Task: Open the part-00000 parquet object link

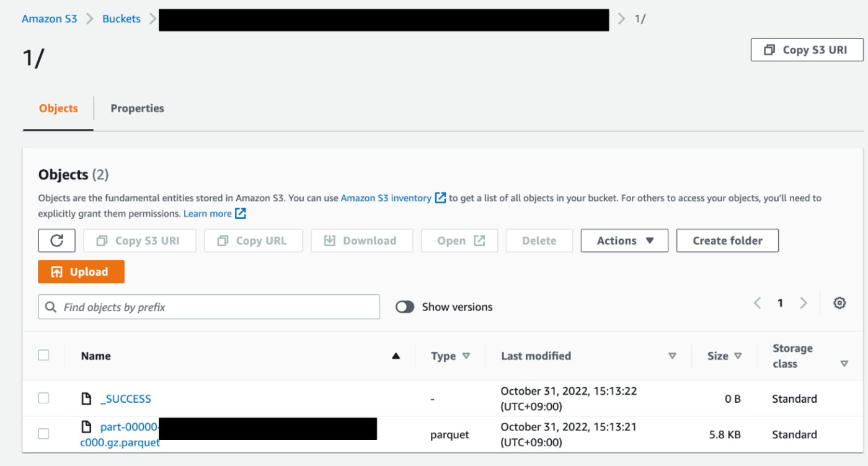Action: point(120,435)
